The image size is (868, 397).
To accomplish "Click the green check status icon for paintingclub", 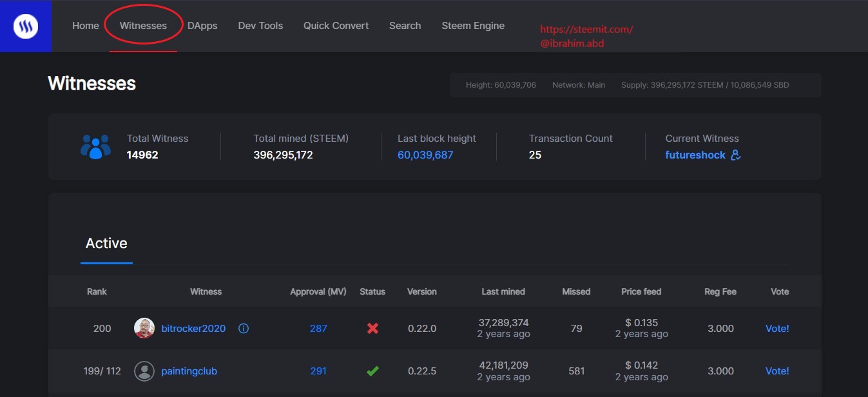I will click(372, 371).
